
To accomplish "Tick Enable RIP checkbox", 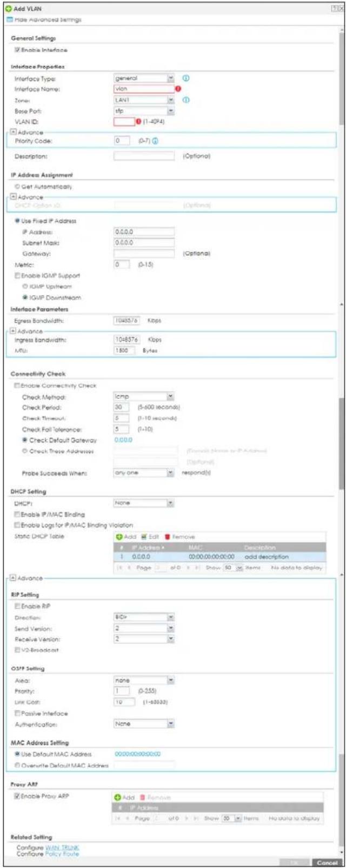I will [17, 606].
